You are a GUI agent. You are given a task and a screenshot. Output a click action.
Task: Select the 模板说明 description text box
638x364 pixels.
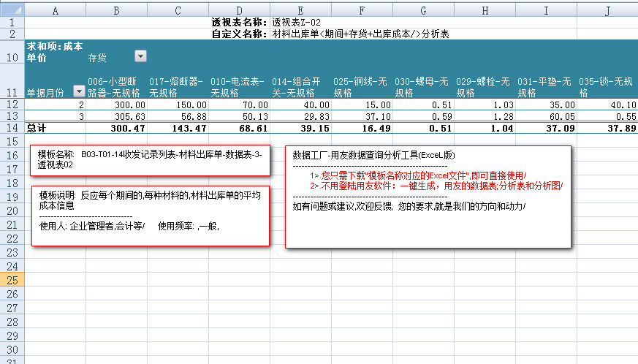click(x=151, y=216)
